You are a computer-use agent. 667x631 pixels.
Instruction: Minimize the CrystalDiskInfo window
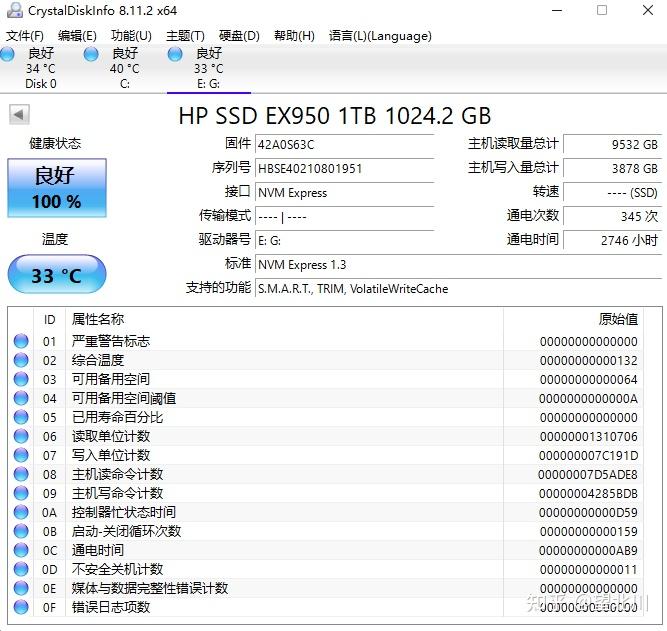[x=557, y=10]
